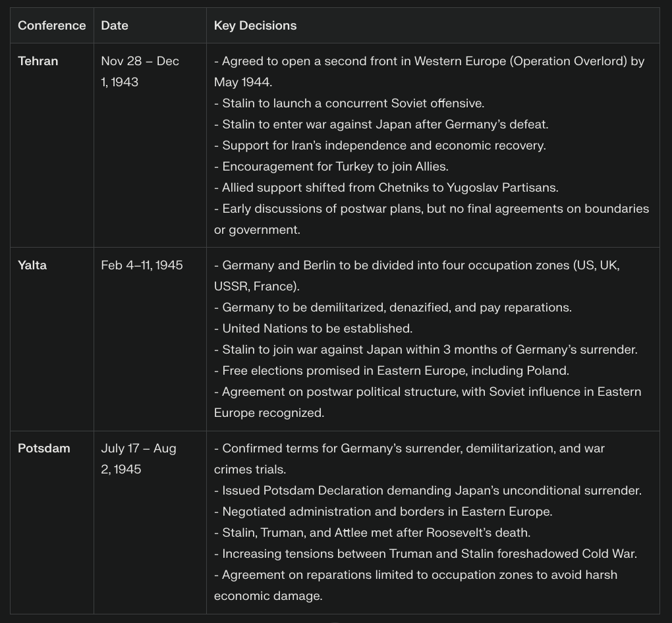The width and height of the screenshot is (672, 623).
Task: Click the Conference column header
Action: (51, 26)
